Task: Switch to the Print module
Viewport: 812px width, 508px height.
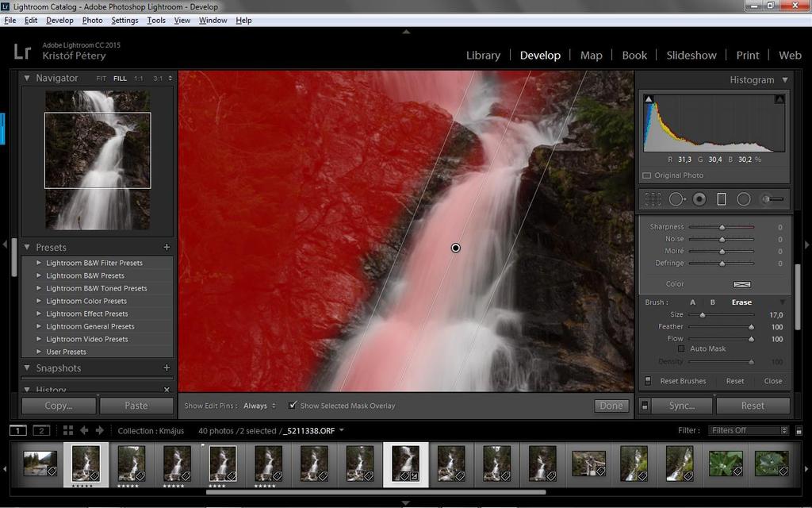Action: click(x=748, y=56)
